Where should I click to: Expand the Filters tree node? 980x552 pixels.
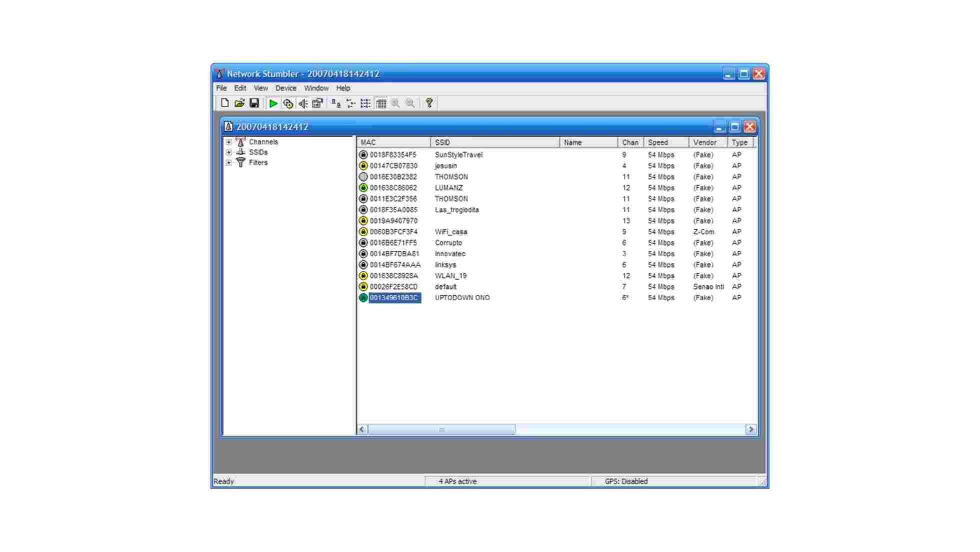[x=228, y=163]
